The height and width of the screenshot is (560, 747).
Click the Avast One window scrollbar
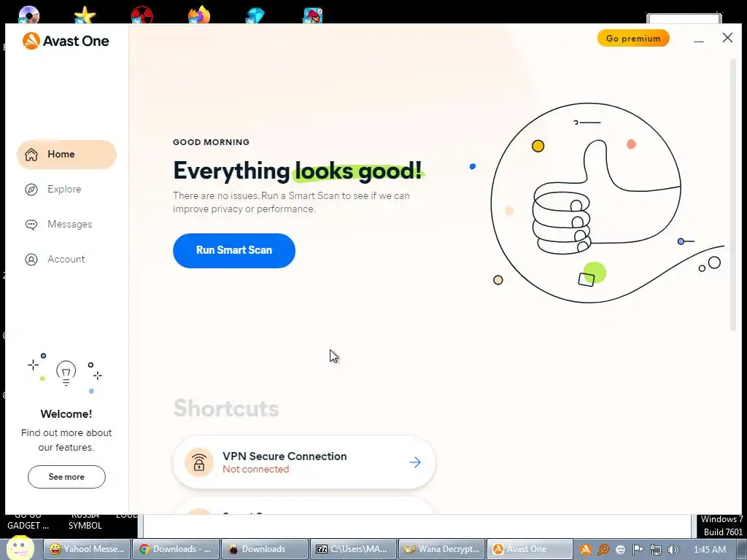click(732, 195)
